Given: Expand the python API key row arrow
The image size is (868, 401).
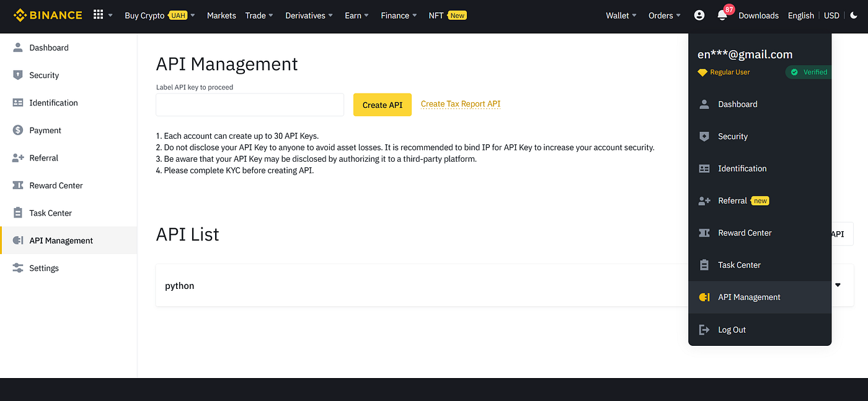Looking at the screenshot, I should [838, 285].
